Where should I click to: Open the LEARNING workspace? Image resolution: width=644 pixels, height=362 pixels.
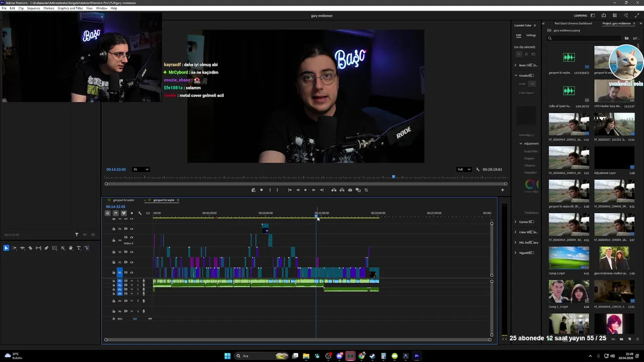tap(580, 16)
